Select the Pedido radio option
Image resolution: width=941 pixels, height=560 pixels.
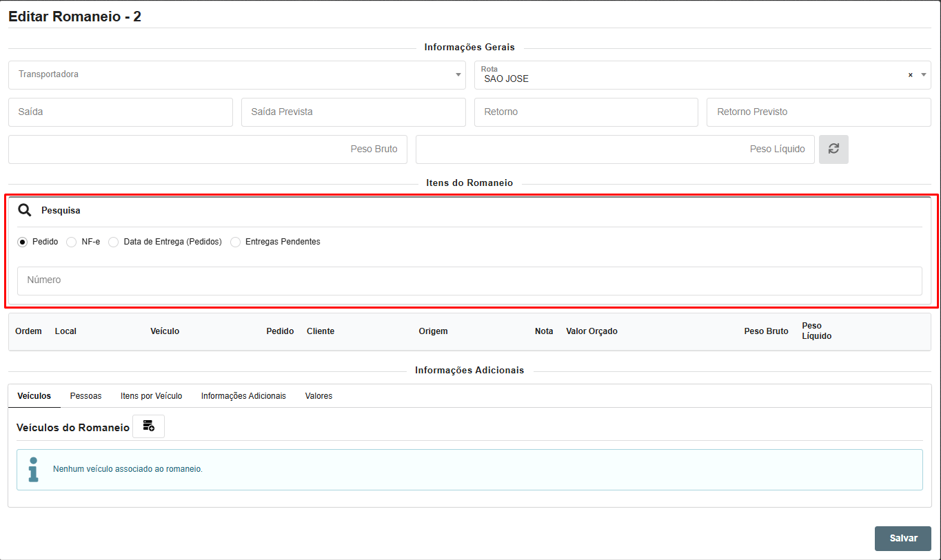pyautogui.click(x=23, y=242)
